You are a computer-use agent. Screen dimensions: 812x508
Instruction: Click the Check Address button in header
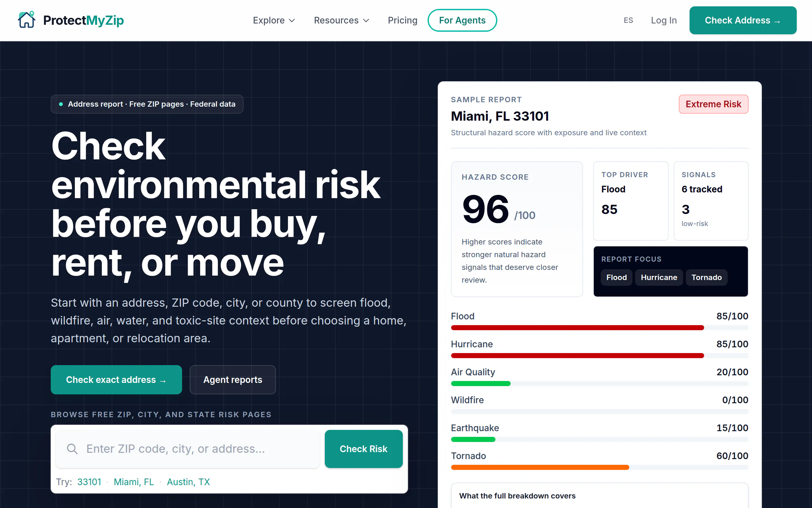click(x=743, y=21)
